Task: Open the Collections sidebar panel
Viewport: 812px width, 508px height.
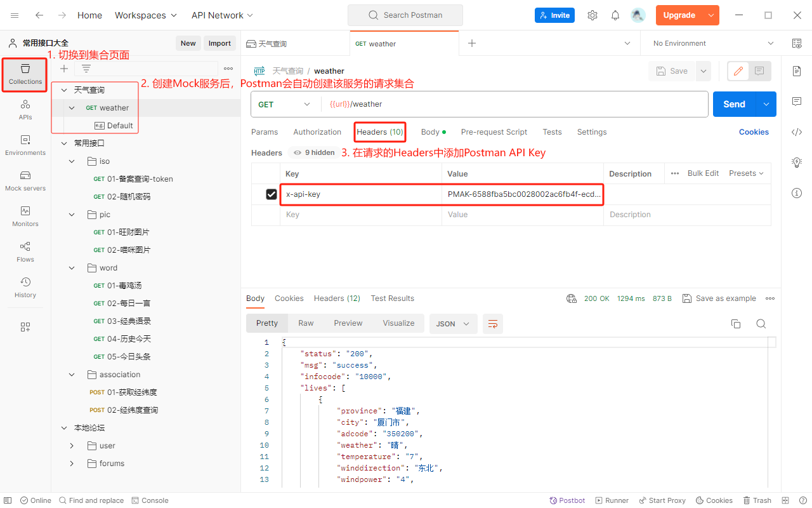Action: click(x=25, y=74)
